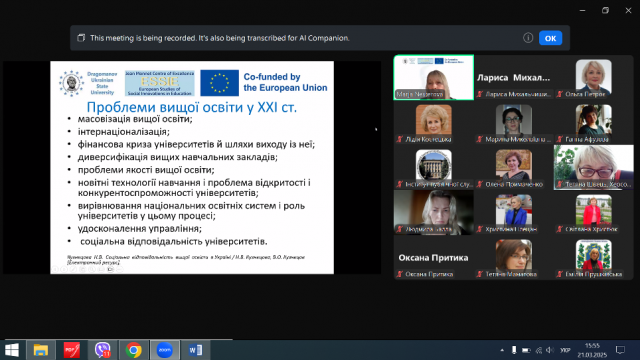This screenshot has height=360, width=640.
Task: Click the ESSIE logo on the shared slide
Action: pyautogui.click(x=160, y=83)
